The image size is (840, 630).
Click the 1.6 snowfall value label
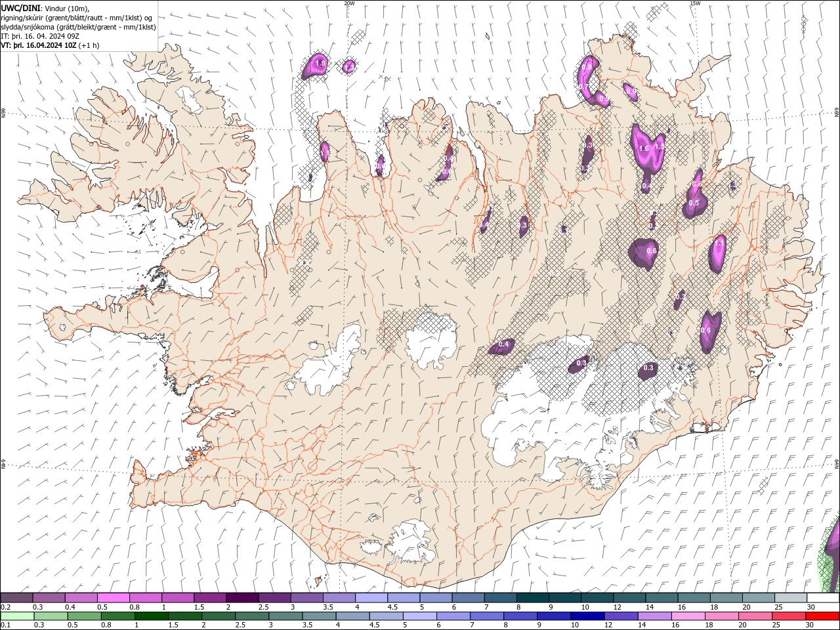pyautogui.click(x=644, y=149)
